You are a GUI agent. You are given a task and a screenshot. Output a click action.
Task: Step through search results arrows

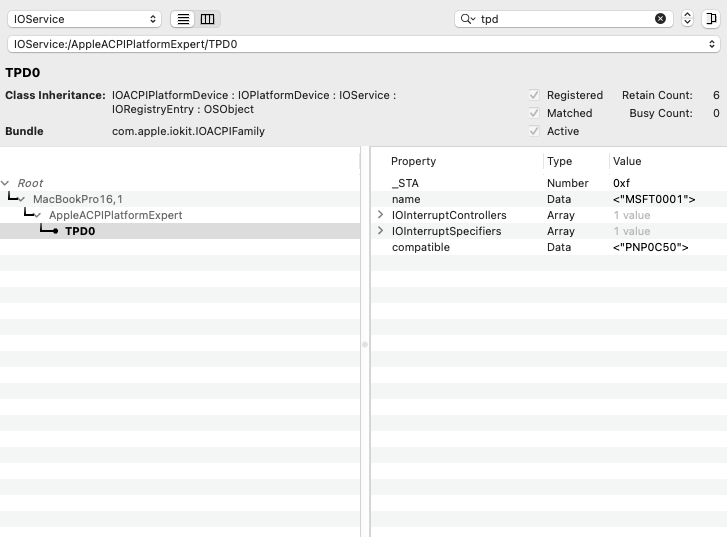(687, 19)
